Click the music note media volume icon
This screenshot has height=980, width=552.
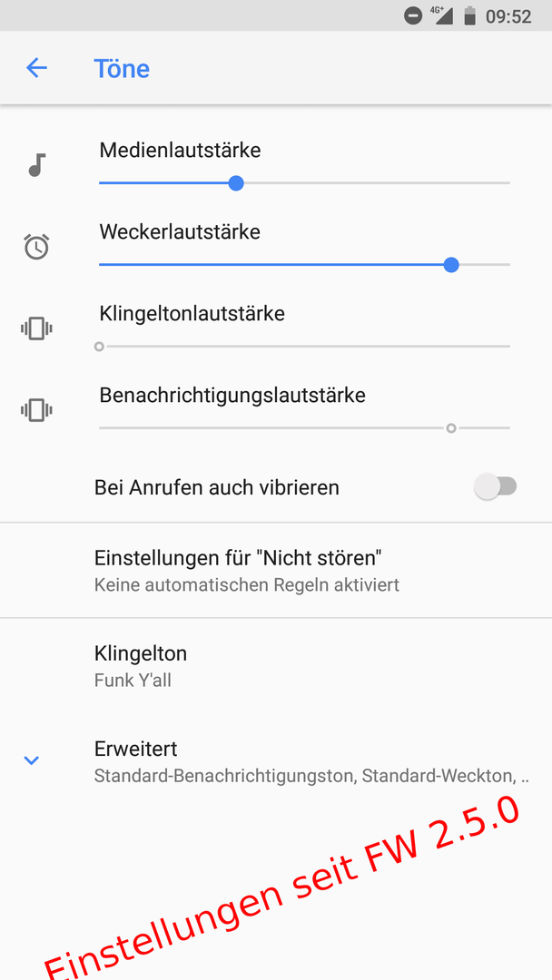click(x=37, y=166)
